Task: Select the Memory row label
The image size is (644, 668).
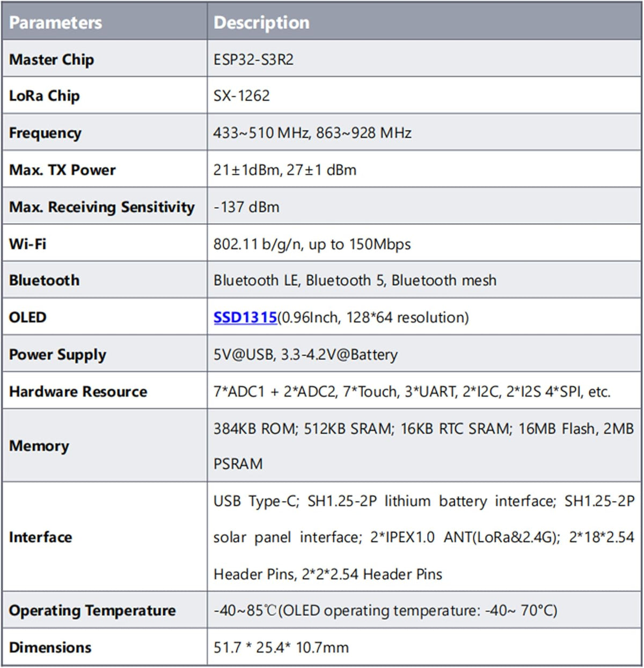Action: click(39, 446)
